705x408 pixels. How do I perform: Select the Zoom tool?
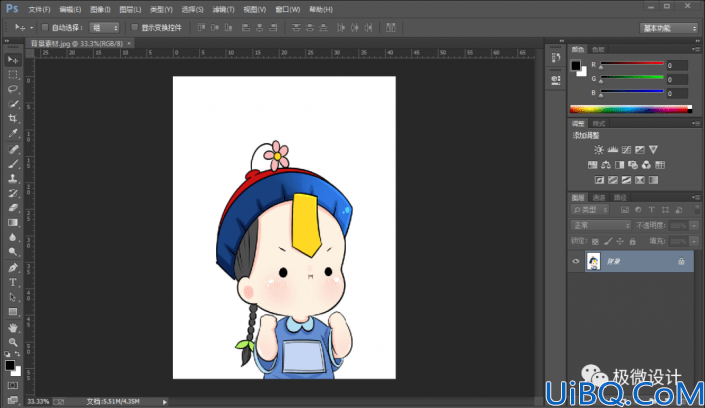tap(13, 342)
